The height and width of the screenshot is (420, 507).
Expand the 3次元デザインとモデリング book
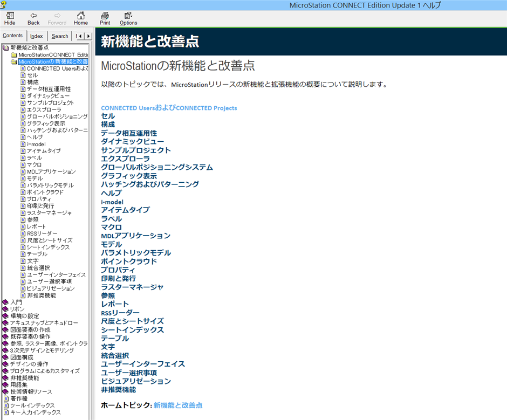tap(5, 350)
